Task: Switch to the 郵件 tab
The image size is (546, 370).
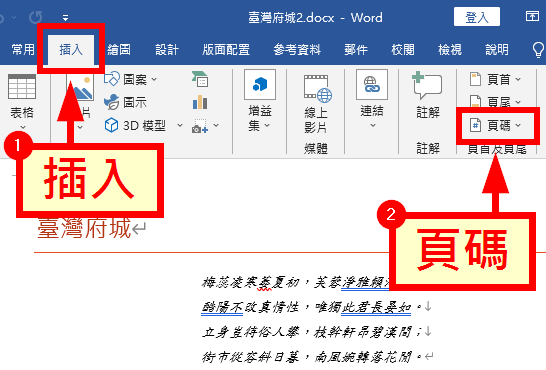Action: pos(356,50)
